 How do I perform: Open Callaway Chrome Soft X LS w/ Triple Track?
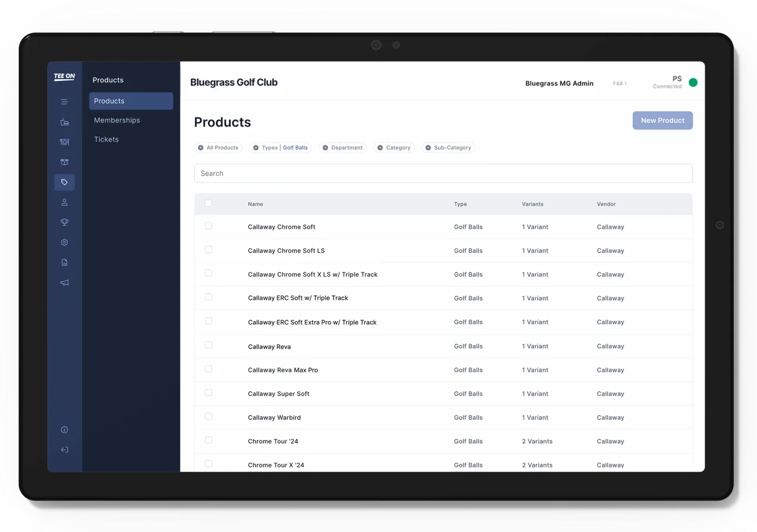point(313,274)
